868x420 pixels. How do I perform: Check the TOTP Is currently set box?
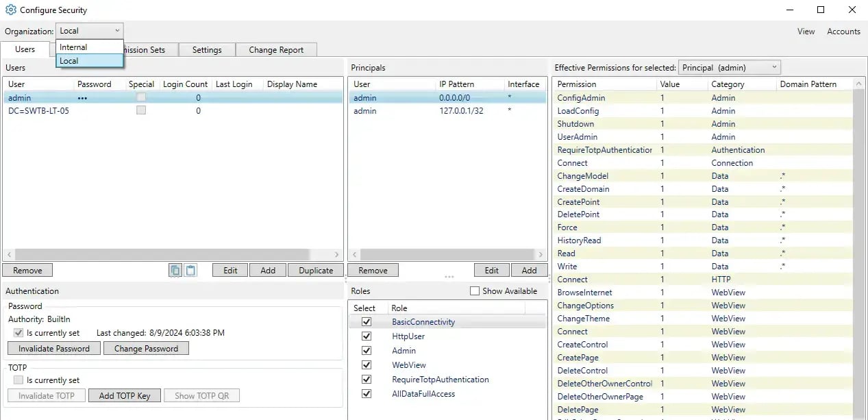[x=18, y=380]
